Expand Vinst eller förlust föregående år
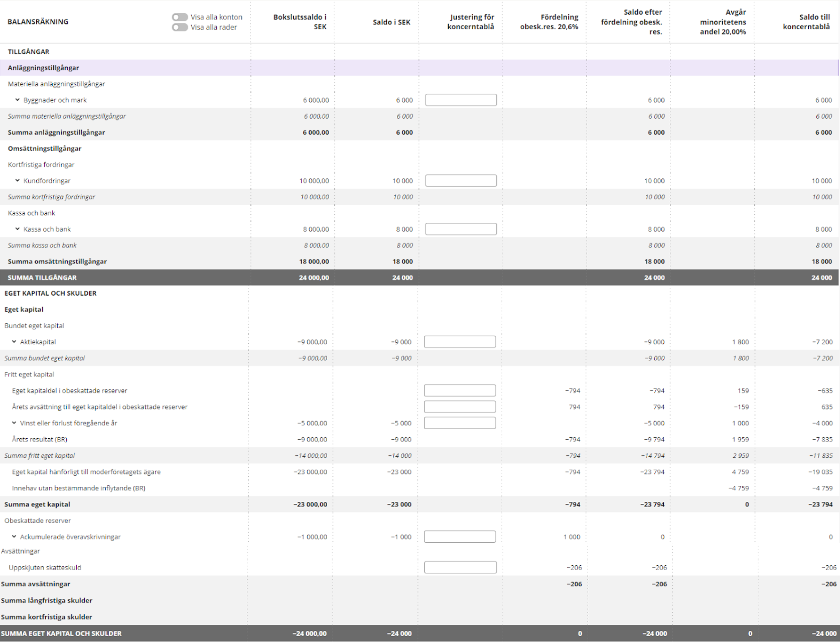 click(14, 423)
